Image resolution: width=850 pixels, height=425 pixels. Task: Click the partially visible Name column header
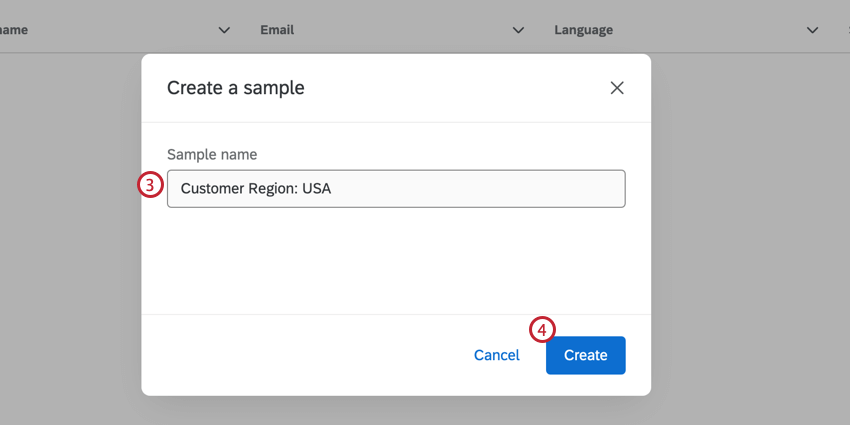coord(14,30)
